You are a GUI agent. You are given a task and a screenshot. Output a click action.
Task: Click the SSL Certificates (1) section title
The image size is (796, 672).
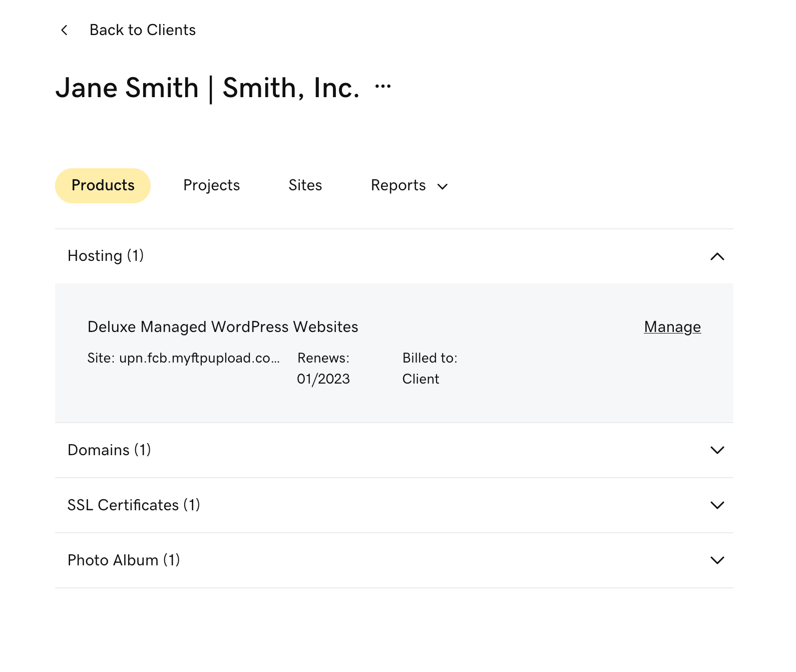[x=134, y=505]
